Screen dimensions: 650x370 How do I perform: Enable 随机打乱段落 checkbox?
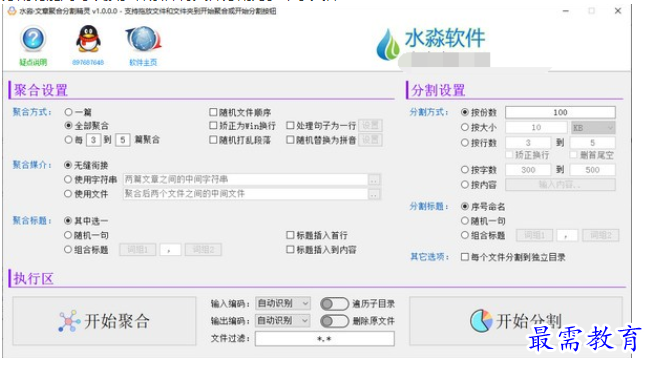click(213, 140)
